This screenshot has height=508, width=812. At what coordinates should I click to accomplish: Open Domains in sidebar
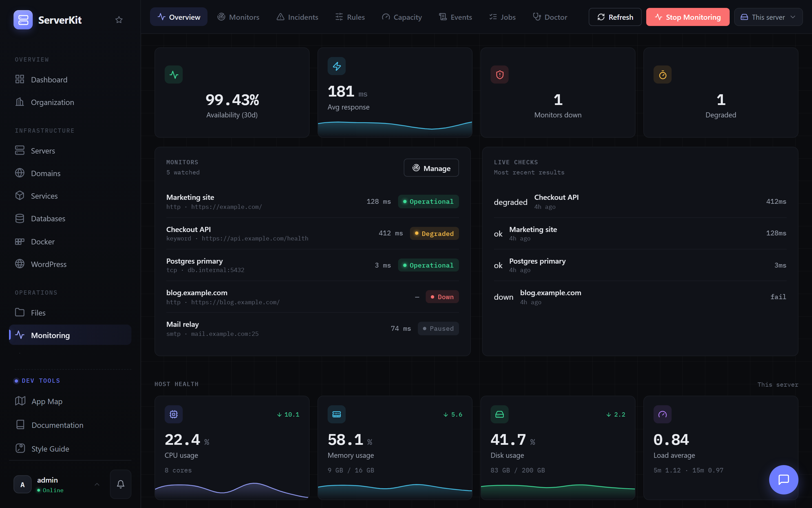tap(70, 173)
